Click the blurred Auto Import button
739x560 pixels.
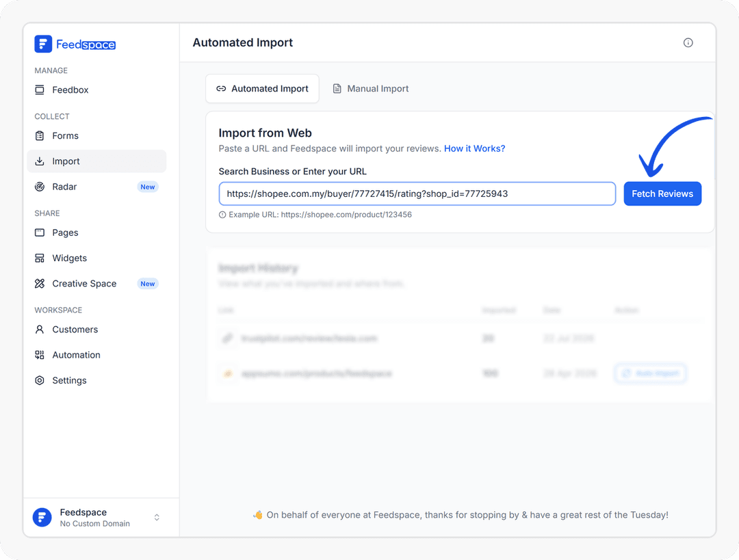coord(651,373)
